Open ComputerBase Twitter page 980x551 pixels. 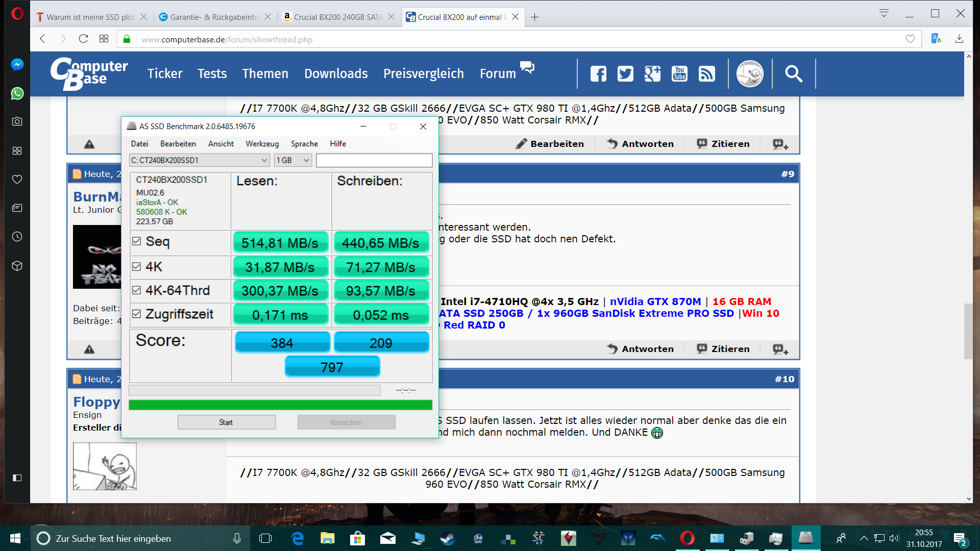[625, 74]
